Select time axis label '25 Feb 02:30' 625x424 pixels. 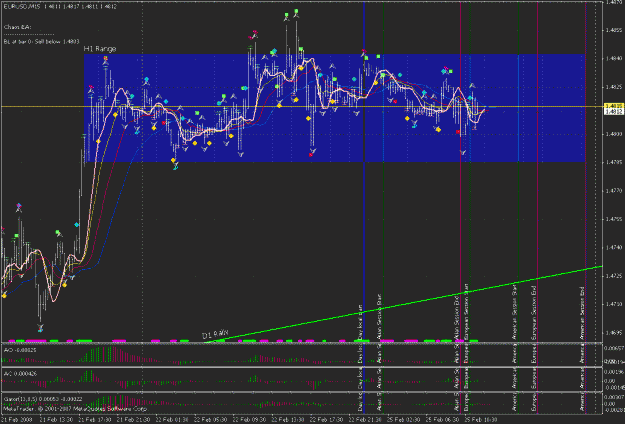click(x=404, y=420)
